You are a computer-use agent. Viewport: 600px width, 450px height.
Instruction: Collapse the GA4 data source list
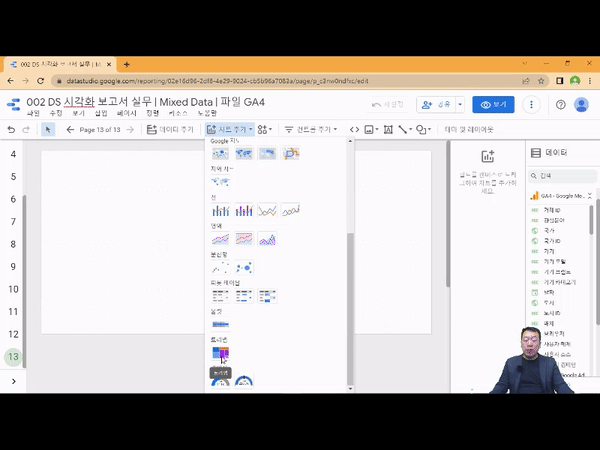tap(590, 196)
